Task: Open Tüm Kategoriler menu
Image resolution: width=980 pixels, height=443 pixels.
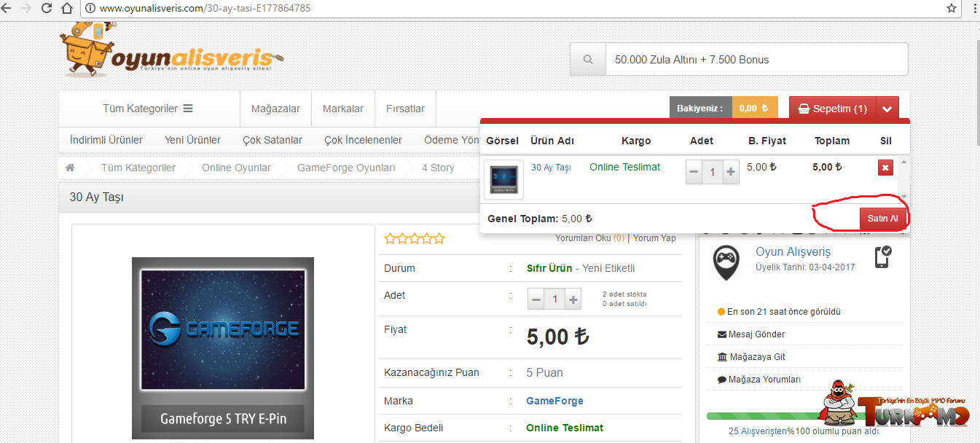Action: pos(148,109)
